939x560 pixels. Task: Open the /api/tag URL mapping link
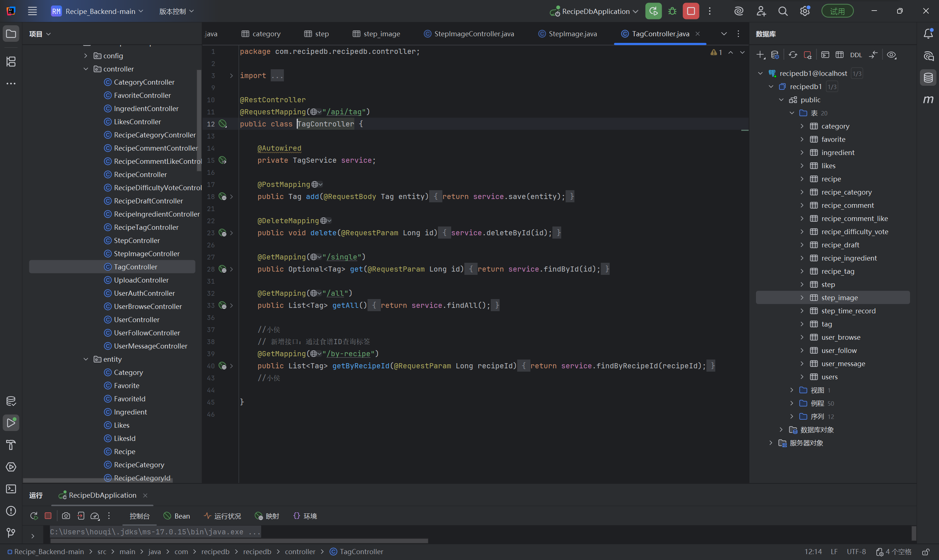344,112
